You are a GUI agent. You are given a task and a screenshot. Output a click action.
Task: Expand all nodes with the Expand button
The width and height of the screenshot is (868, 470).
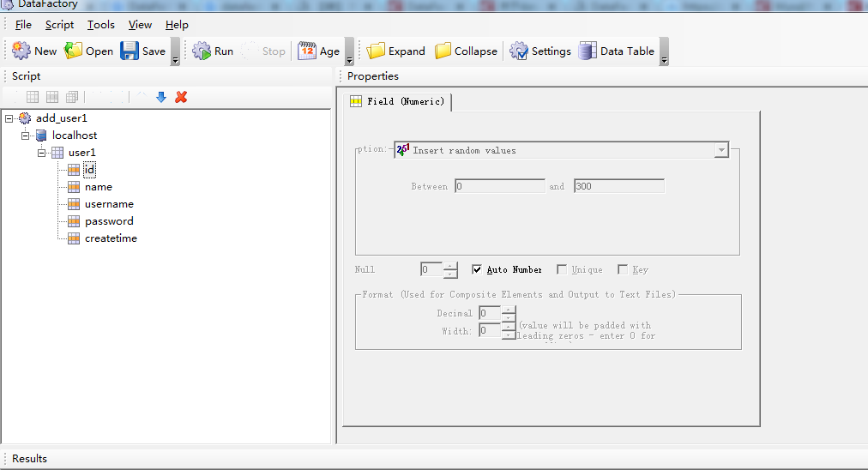395,51
